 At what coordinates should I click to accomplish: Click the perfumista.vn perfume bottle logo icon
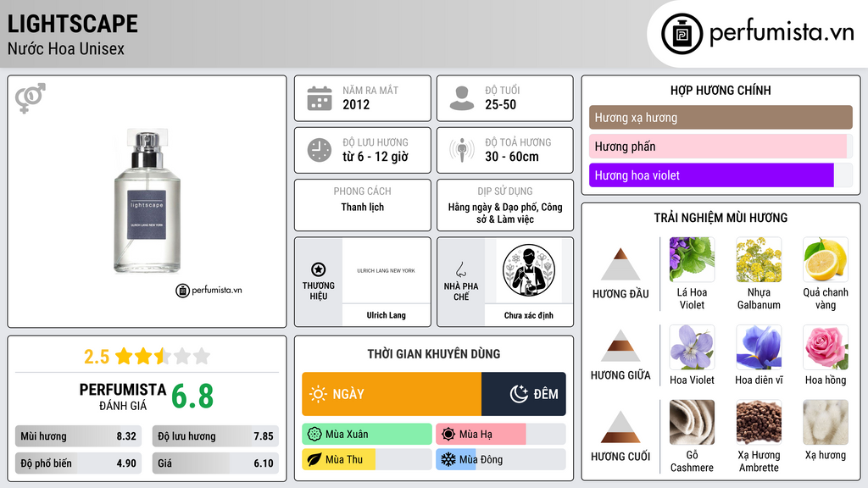click(x=682, y=34)
